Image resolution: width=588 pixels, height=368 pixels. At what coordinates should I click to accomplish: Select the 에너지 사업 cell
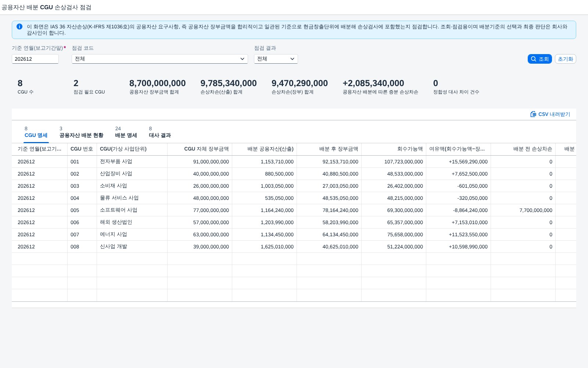point(132,234)
